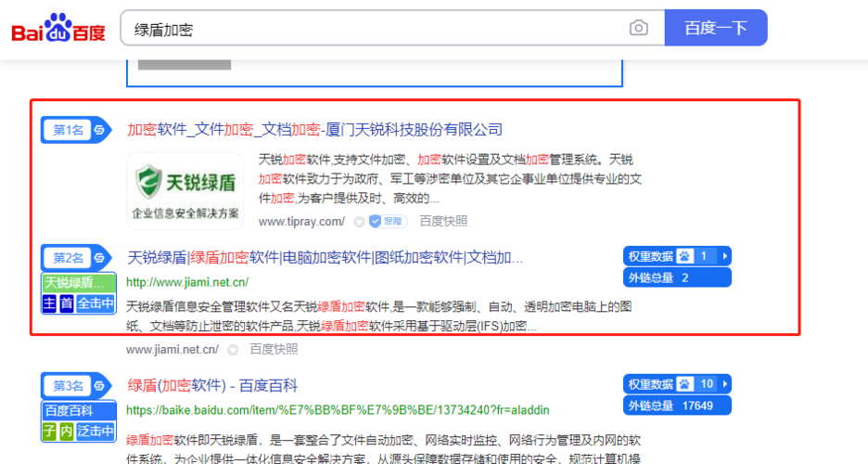Viewport: 868px width, 464px height.
Task: Click the 第2名 rank badge
Action: point(76,258)
